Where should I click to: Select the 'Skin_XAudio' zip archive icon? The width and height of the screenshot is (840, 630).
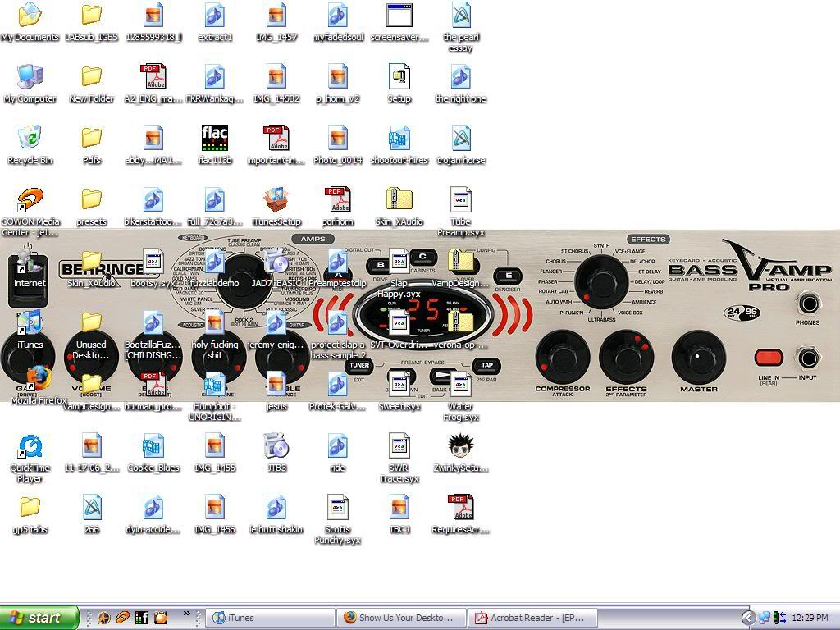[399, 200]
